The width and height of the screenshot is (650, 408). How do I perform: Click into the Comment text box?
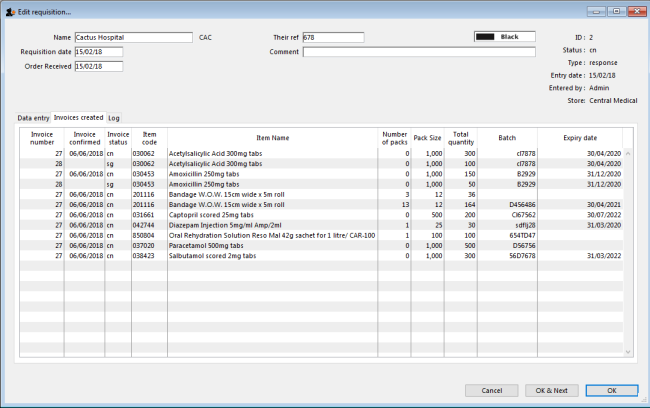(418, 52)
